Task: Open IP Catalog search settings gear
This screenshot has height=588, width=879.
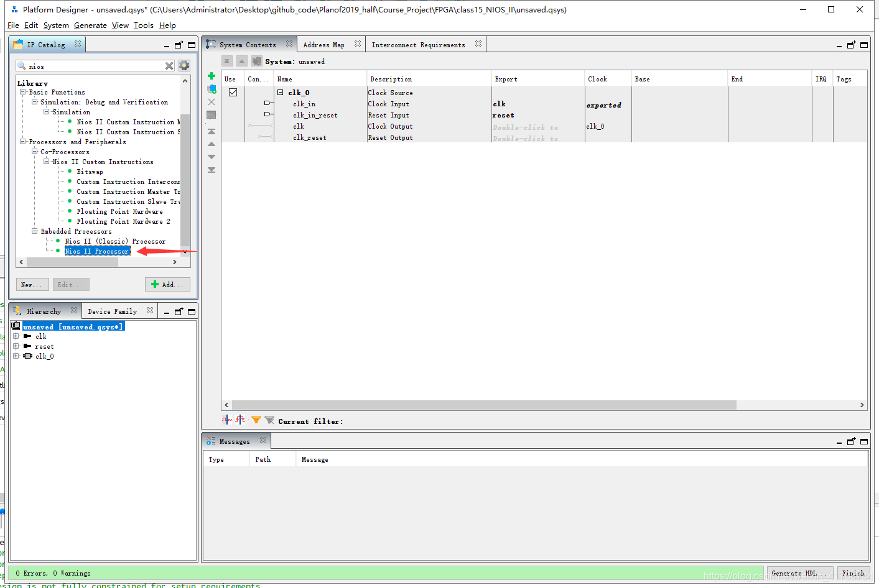Action: pos(184,65)
